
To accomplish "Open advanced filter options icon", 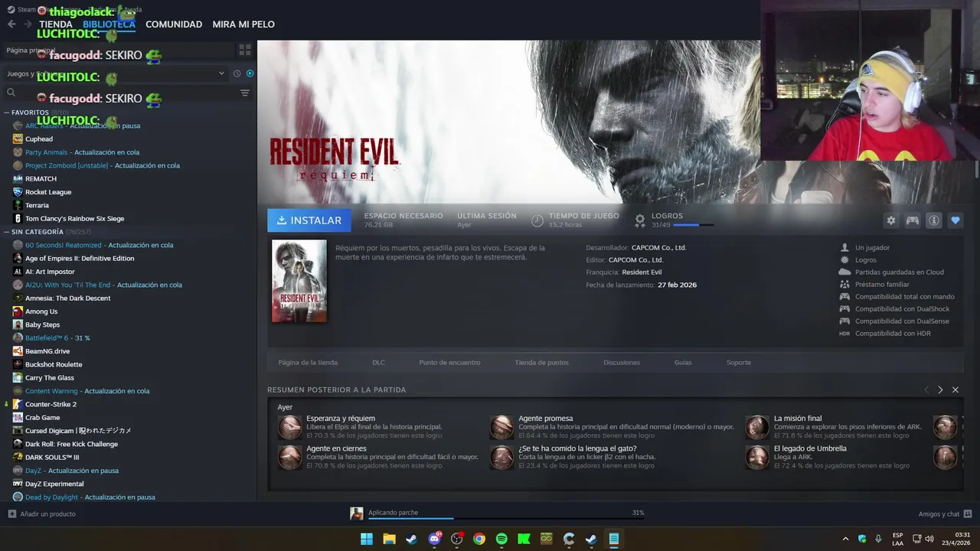I will (245, 93).
